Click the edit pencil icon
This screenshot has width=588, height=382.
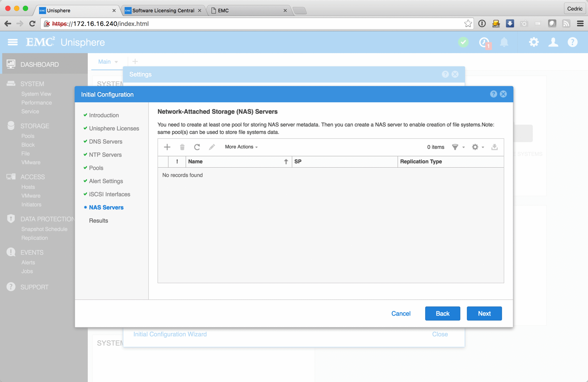(x=212, y=147)
